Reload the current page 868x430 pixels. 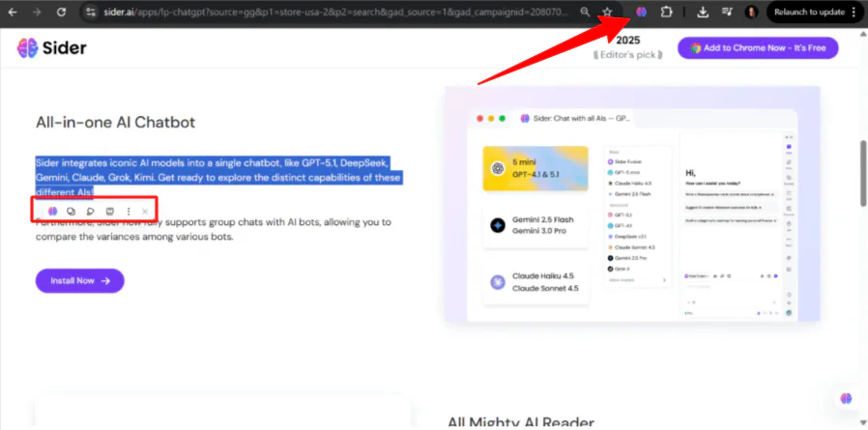pos(62,12)
